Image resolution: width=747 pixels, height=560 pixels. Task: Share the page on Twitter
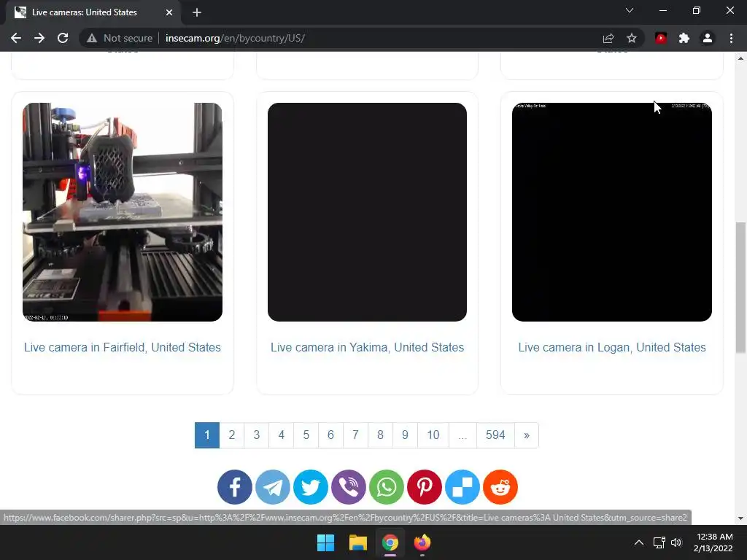point(311,486)
